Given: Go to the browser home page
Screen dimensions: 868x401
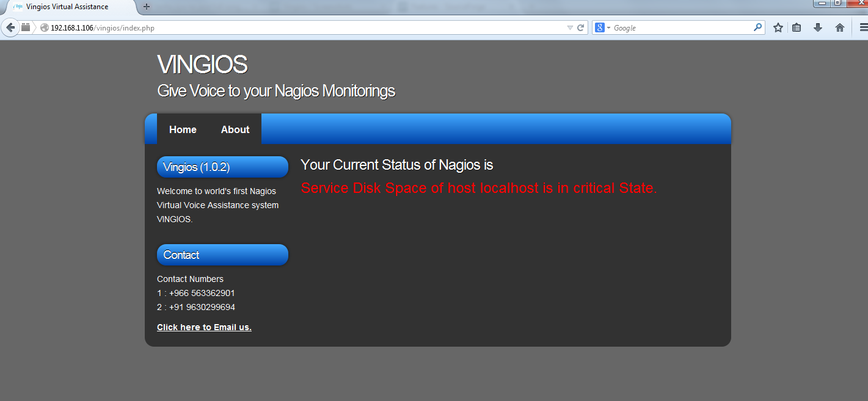Looking at the screenshot, I should (x=839, y=27).
